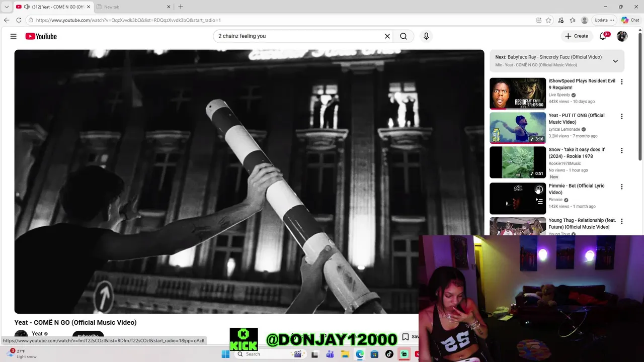View site information icon in address bar
Screen dimensions: 644x362
31,20
